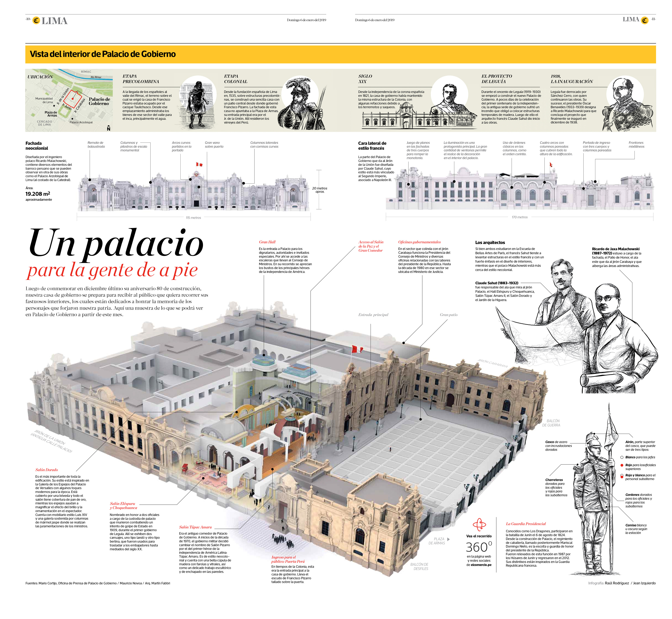This screenshot has height=619, width=672.
Task: Click the Gran Hall heading
Action: click(267, 242)
